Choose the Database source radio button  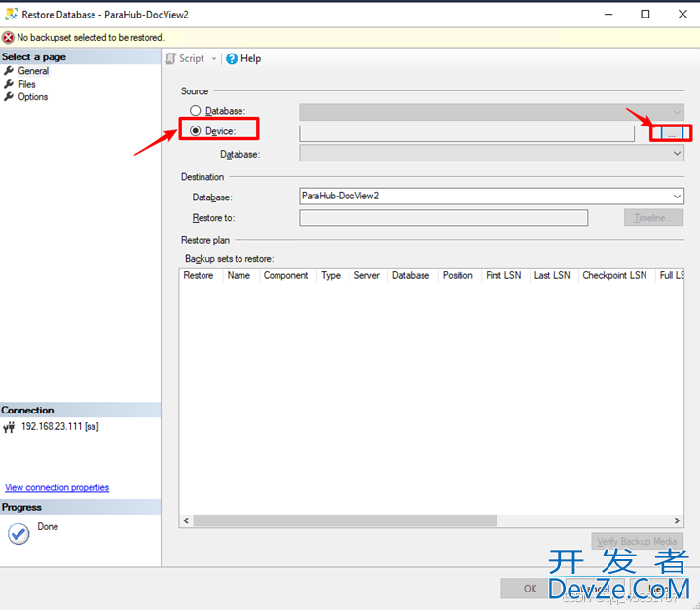point(195,110)
